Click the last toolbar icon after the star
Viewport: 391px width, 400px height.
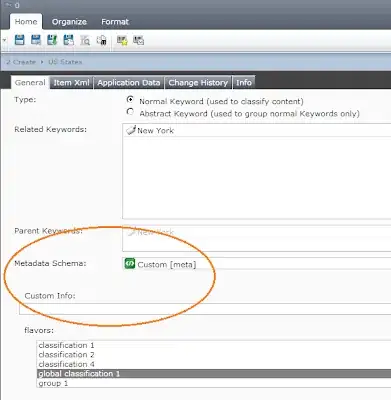coord(138,41)
